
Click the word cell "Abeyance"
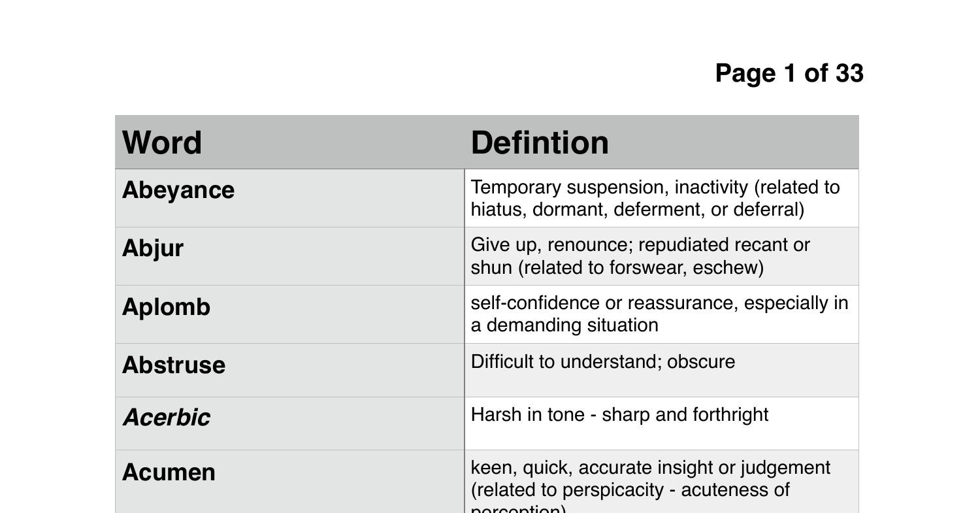pyautogui.click(x=178, y=190)
